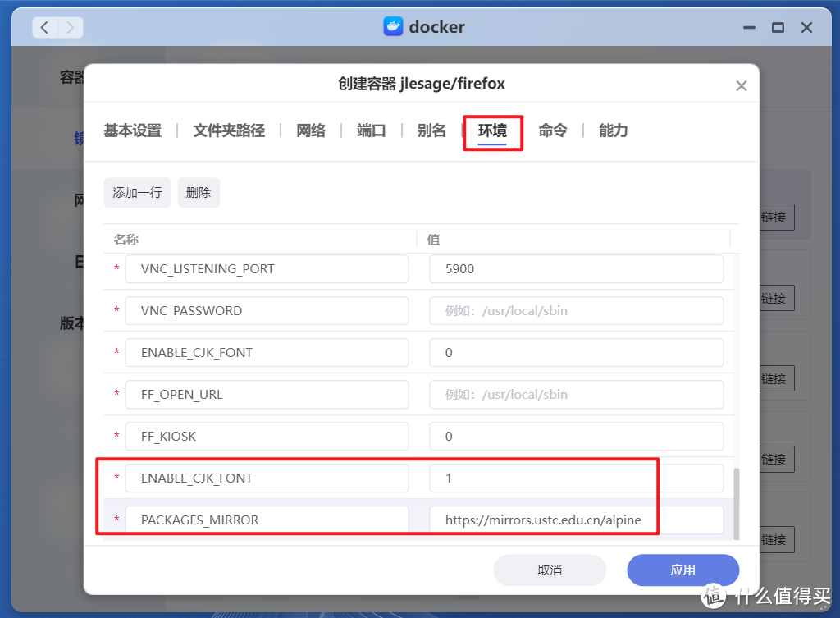Screen dimensions: 840x618
Task: Switch to the 命令 tab
Action: click(553, 130)
